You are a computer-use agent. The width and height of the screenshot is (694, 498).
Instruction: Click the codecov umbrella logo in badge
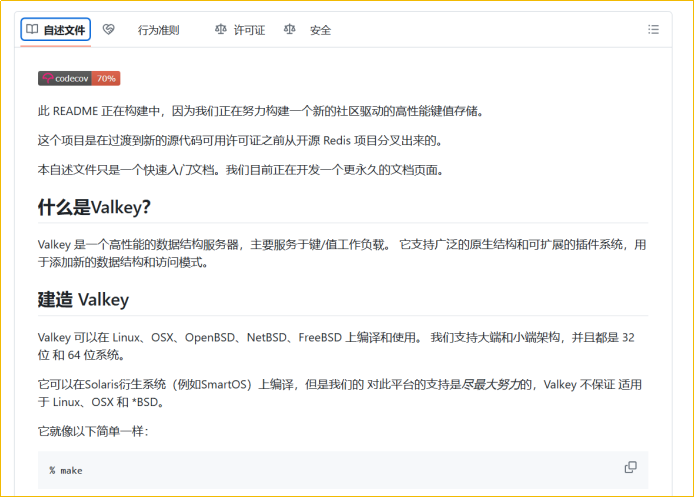pyautogui.click(x=48, y=78)
